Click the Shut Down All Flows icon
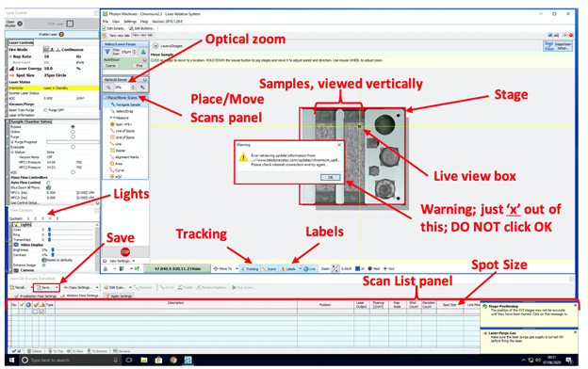The image size is (588, 369). (x=48, y=187)
